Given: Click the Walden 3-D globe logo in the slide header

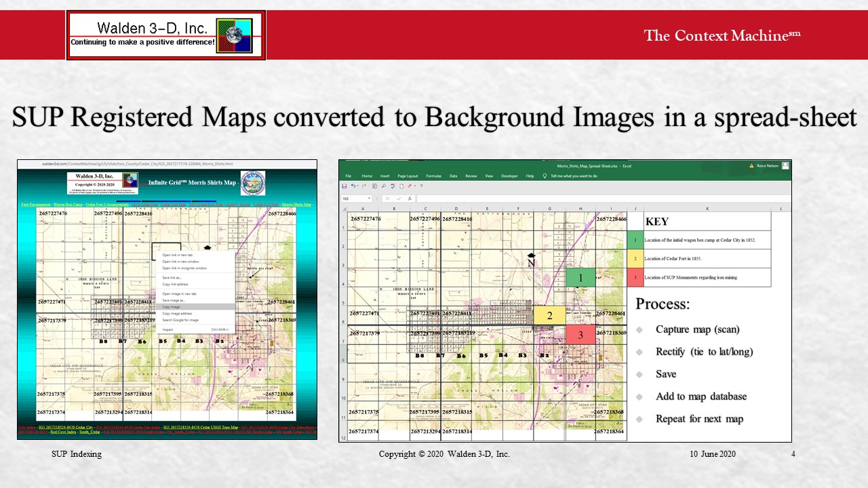Looking at the screenshot, I should pos(234,35).
